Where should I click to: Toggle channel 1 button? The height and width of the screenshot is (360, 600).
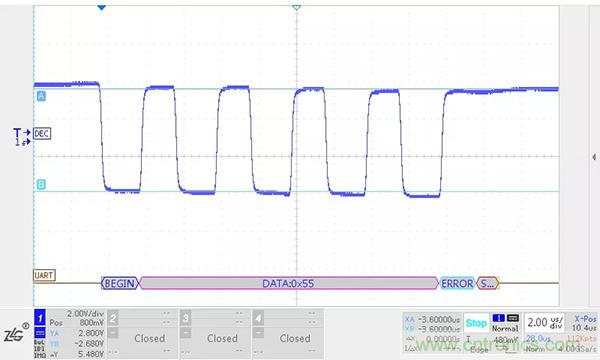(40, 318)
